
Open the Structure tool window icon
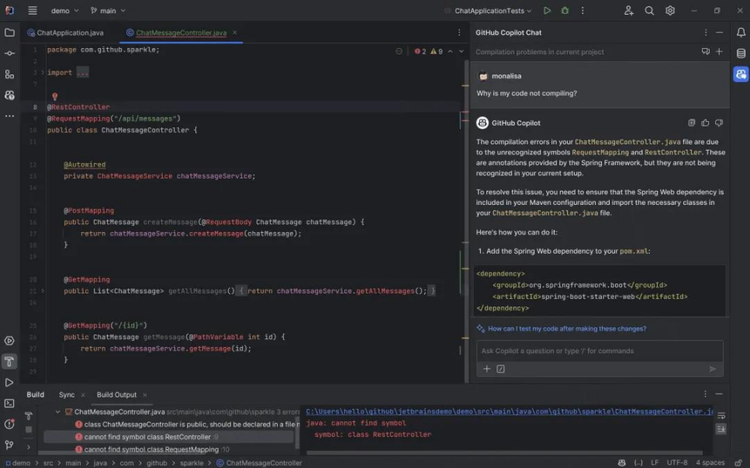click(10, 74)
